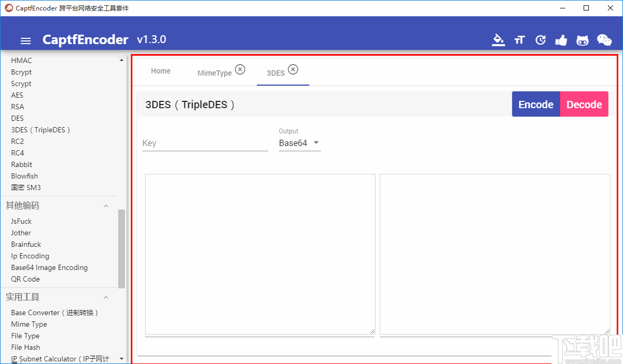Switch to the MimeType tab
The width and height of the screenshot is (623, 364).
214,73
